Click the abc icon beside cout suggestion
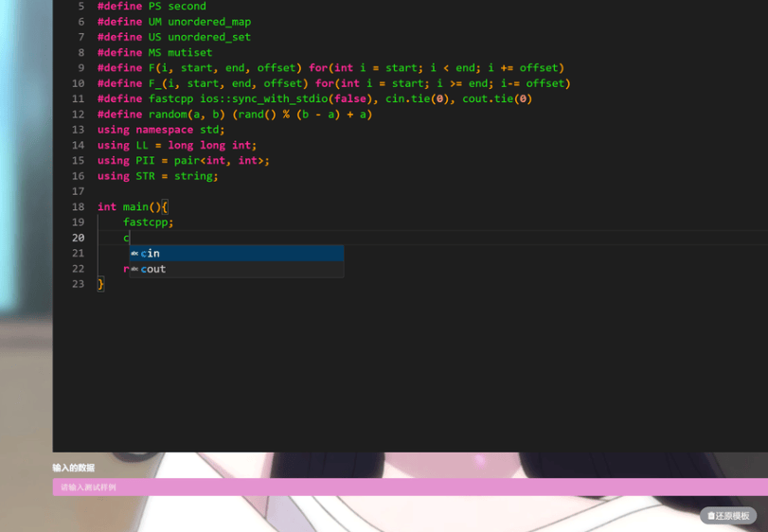This screenshot has width=768, height=532. [134, 270]
